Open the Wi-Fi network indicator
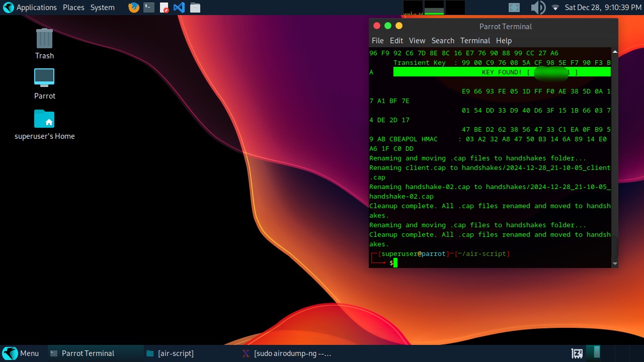The image size is (644, 362). tap(555, 8)
